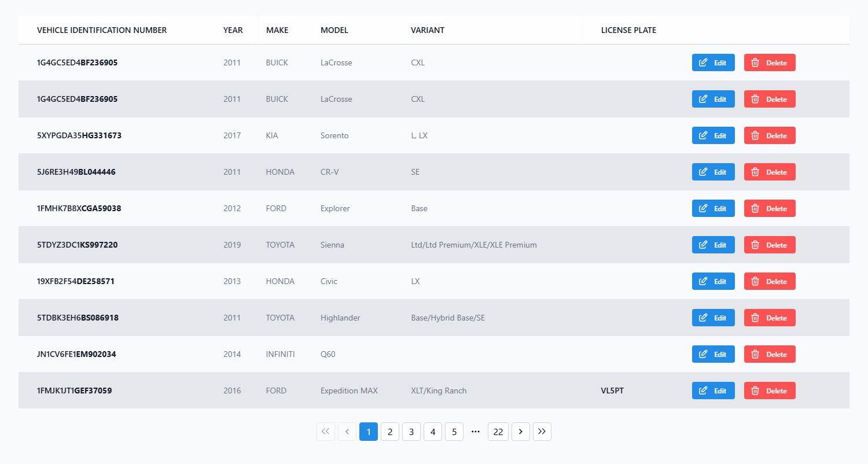Click the first page double-arrow
Screen dimensions: 868x464
[326, 432]
